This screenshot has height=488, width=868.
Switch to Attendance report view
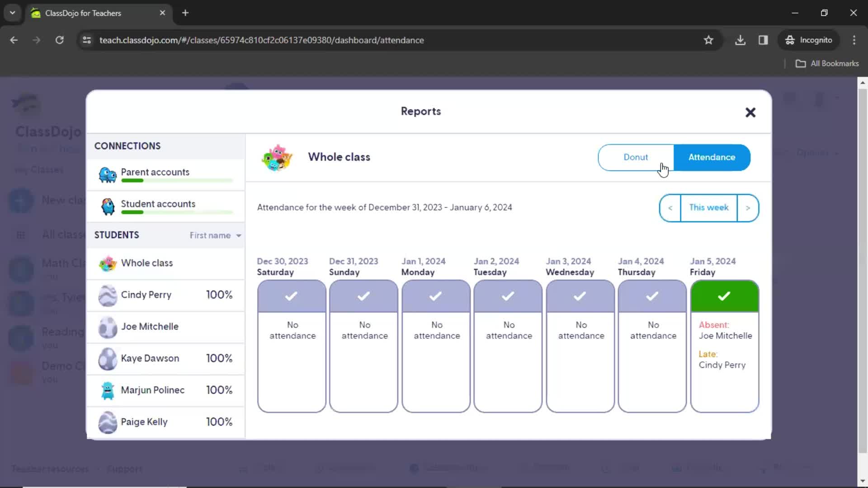click(712, 157)
